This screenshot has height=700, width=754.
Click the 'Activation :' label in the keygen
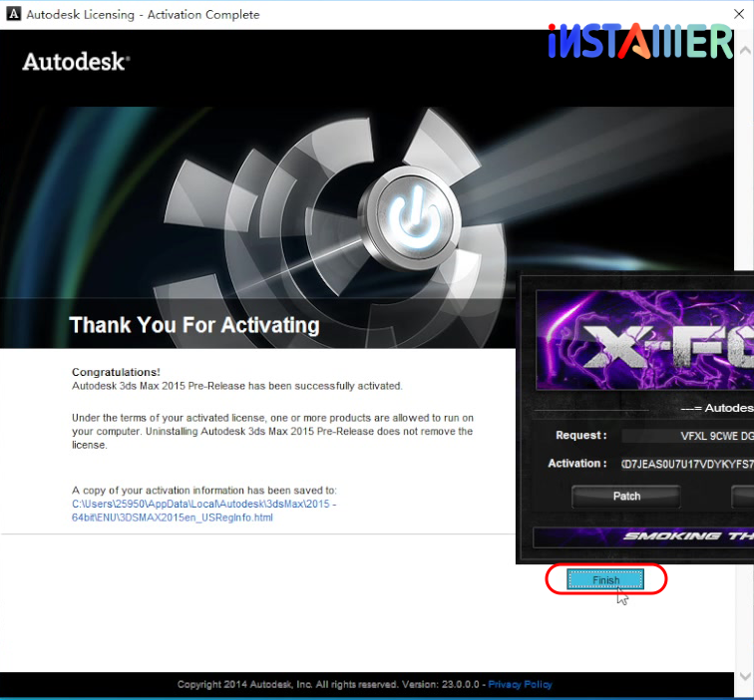point(577,464)
